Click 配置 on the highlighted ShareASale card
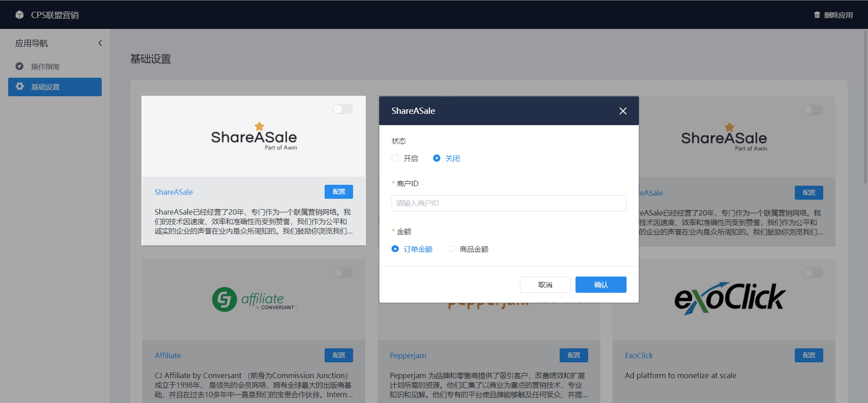The image size is (868, 403). coord(339,192)
